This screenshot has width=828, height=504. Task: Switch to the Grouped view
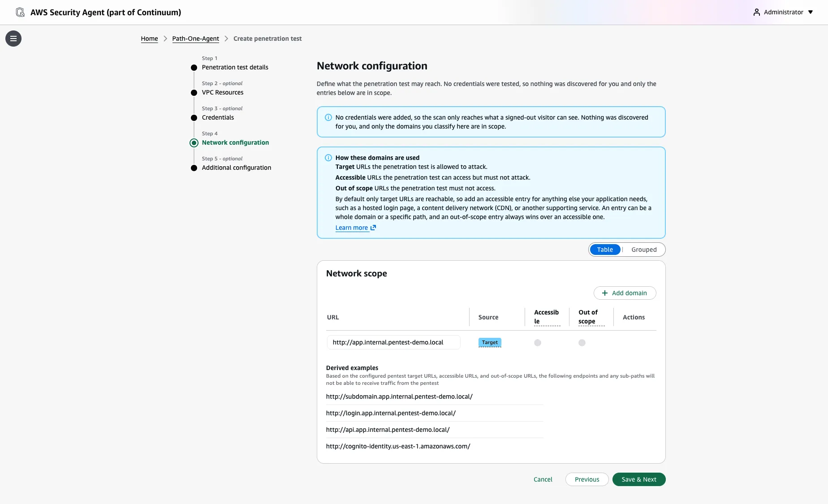point(644,250)
